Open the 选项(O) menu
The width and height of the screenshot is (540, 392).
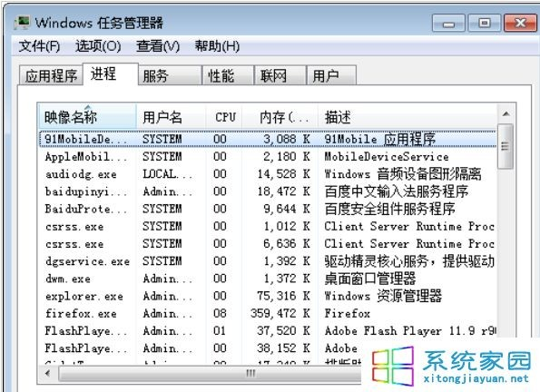pos(98,45)
